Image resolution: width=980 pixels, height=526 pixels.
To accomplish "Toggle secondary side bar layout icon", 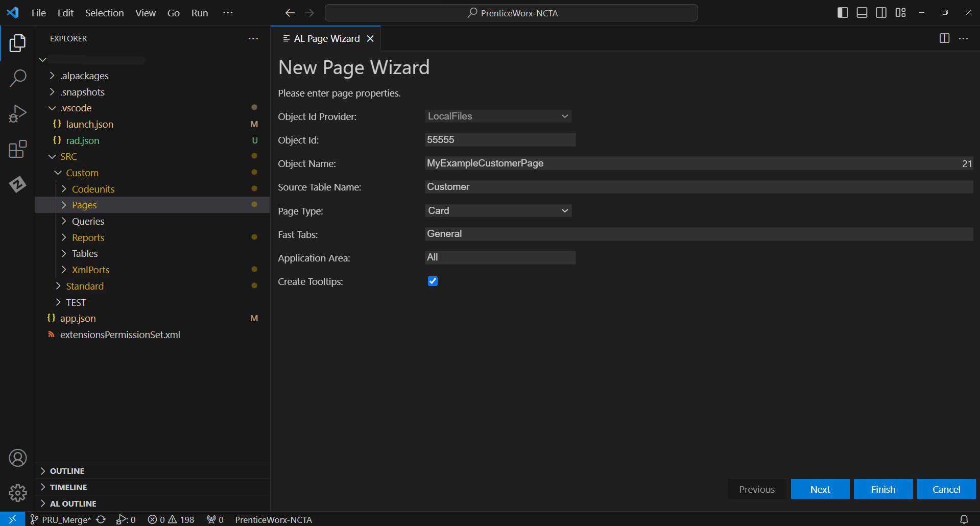I will pos(881,13).
